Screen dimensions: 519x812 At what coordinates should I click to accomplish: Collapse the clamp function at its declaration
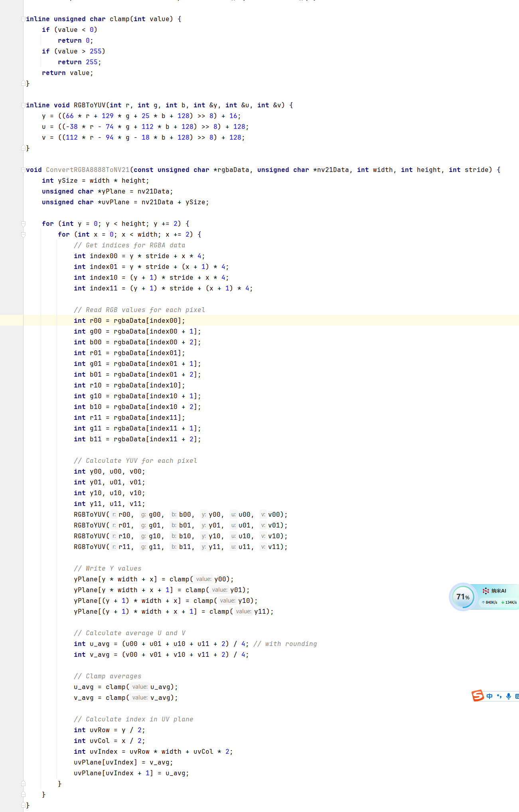(x=23, y=19)
